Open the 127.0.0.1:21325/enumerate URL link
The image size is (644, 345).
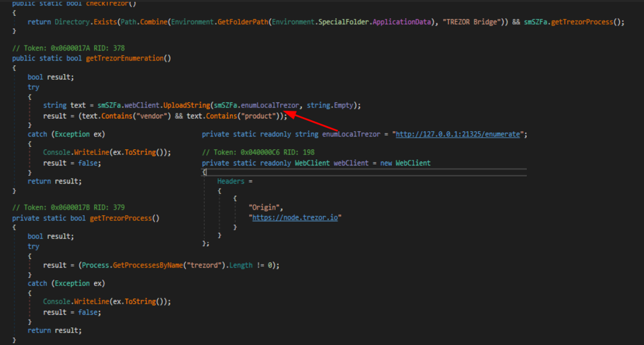click(457, 134)
